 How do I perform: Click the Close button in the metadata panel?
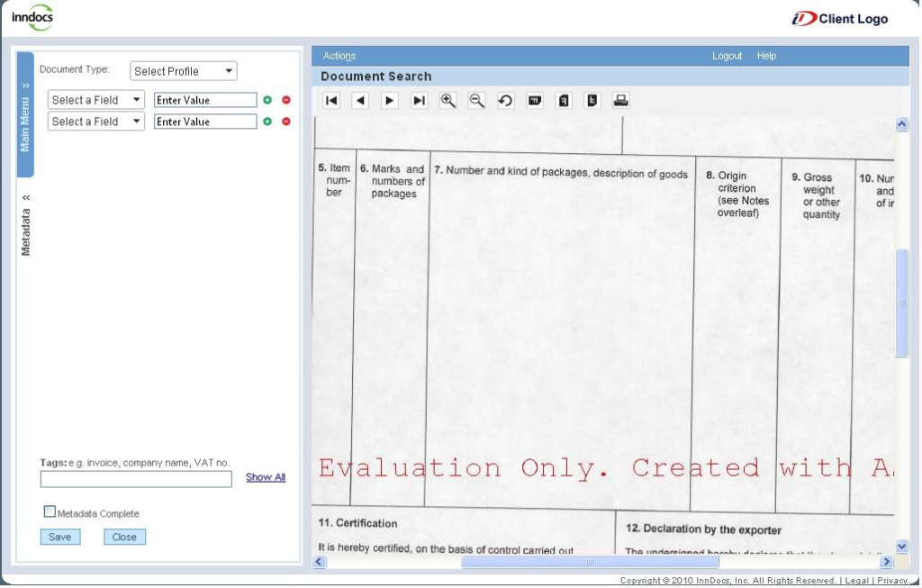tap(124, 537)
